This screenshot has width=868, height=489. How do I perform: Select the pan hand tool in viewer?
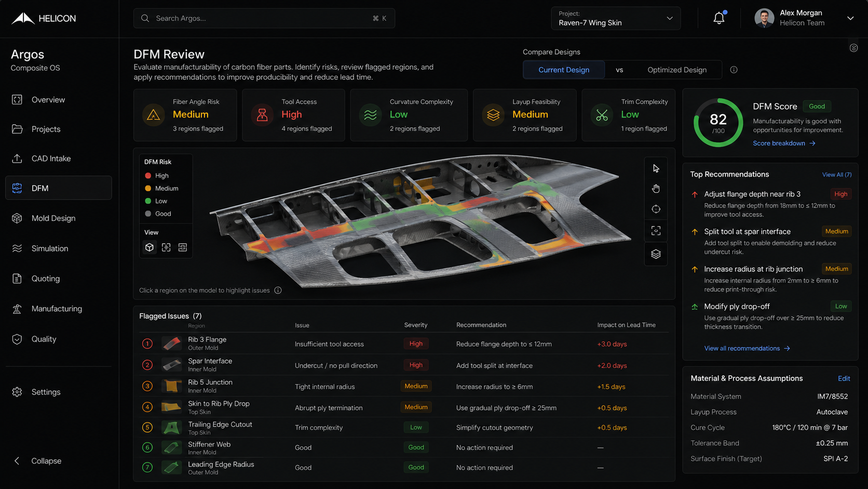(x=656, y=189)
